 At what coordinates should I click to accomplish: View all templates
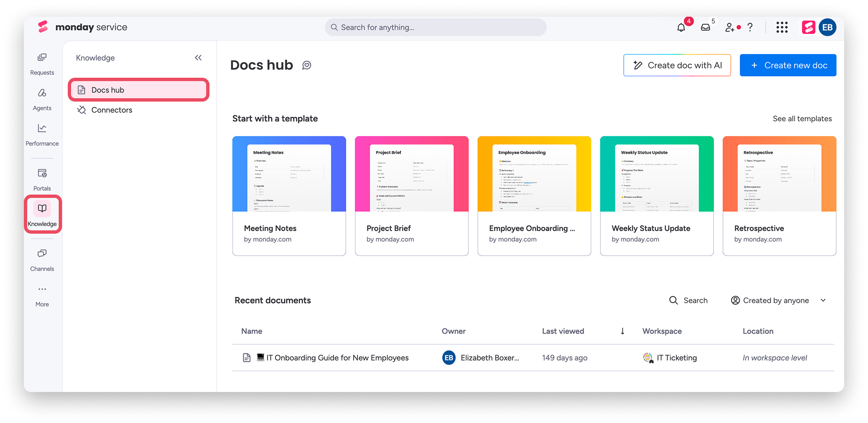pyautogui.click(x=802, y=119)
